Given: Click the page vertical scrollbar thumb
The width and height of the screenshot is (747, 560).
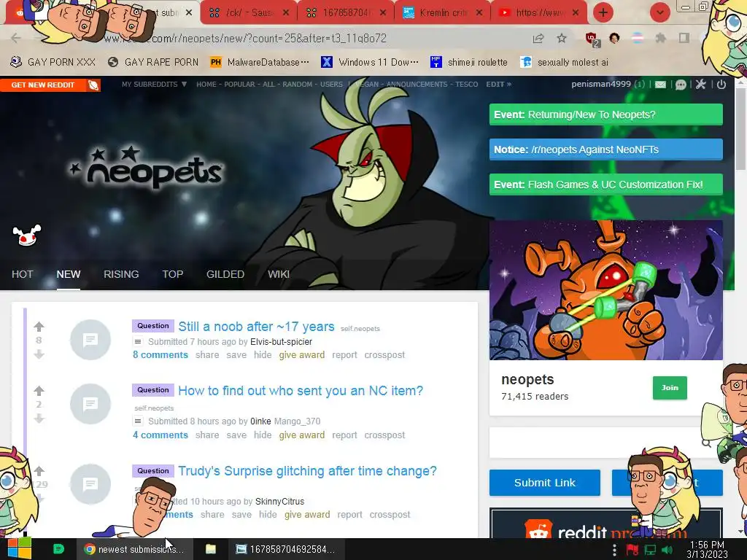Looking at the screenshot, I should tap(740, 128).
